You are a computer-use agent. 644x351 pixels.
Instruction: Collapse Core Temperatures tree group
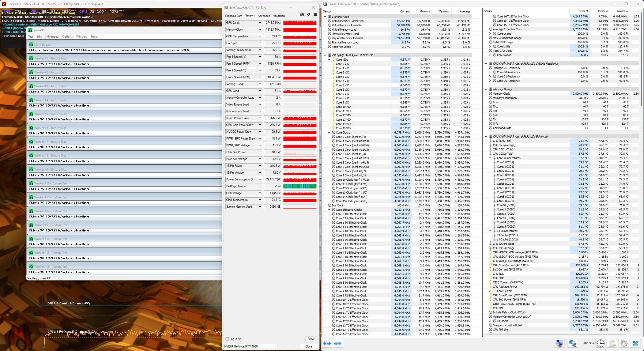click(x=490, y=158)
